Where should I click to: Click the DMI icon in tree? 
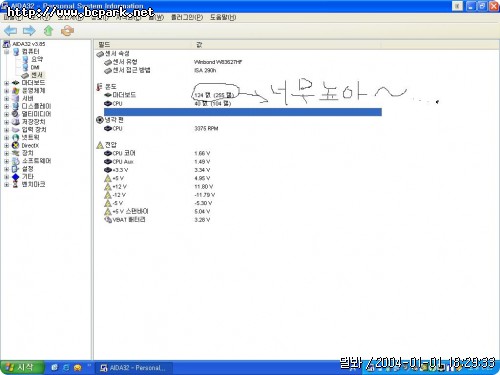tap(25, 67)
